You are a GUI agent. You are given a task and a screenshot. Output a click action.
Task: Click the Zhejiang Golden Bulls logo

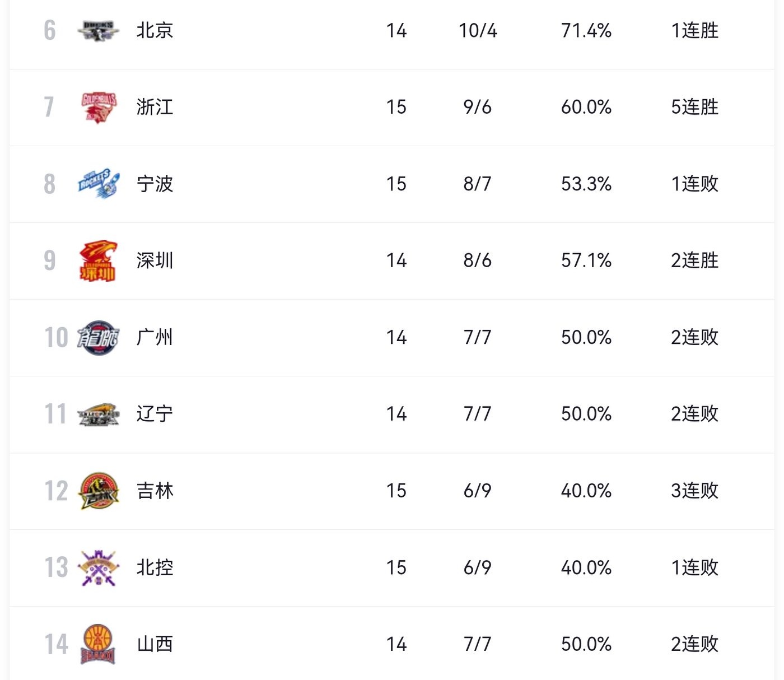tap(99, 107)
